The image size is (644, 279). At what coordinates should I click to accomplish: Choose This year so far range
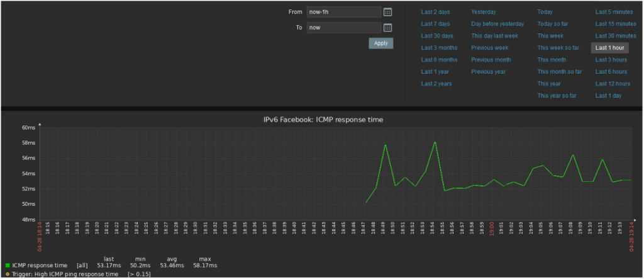coord(557,96)
